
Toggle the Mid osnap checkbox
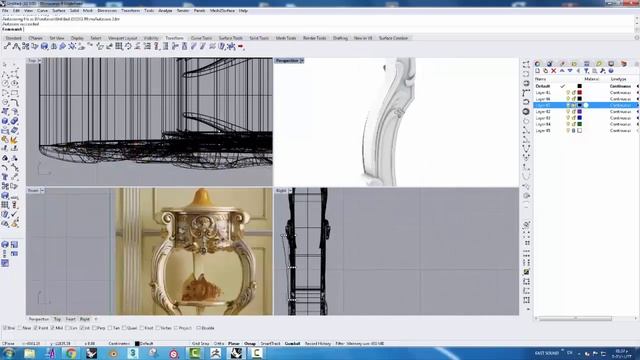click(x=52, y=328)
